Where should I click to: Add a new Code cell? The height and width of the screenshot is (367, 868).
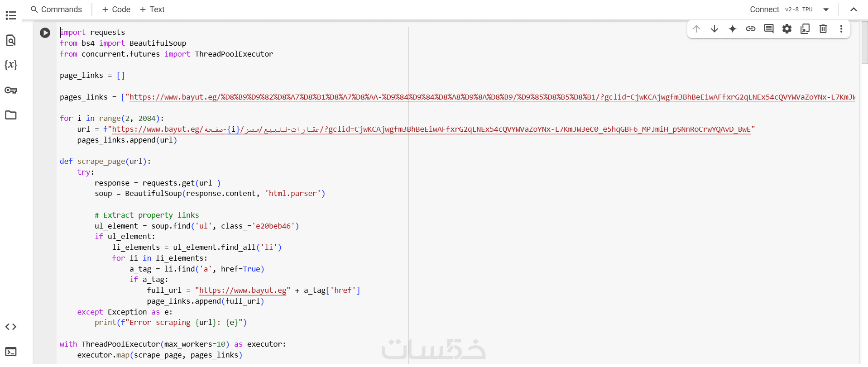point(116,10)
